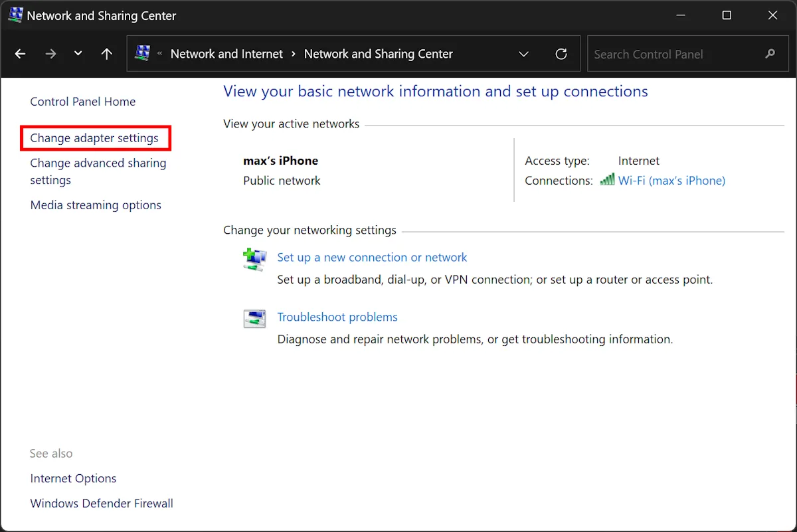797x532 pixels.
Task: Expand the address bar breadcrumb overflow chevrons
Action: click(x=159, y=54)
